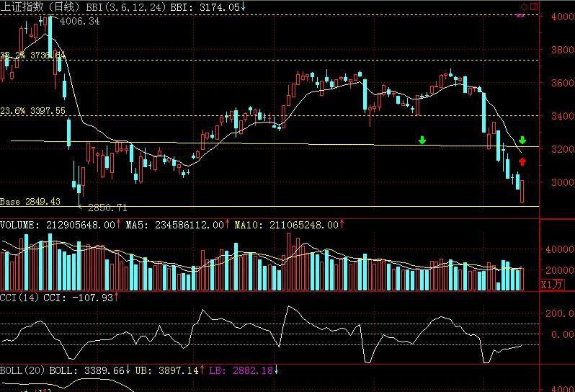Click 200.0 on the CCI axis

click(560, 313)
